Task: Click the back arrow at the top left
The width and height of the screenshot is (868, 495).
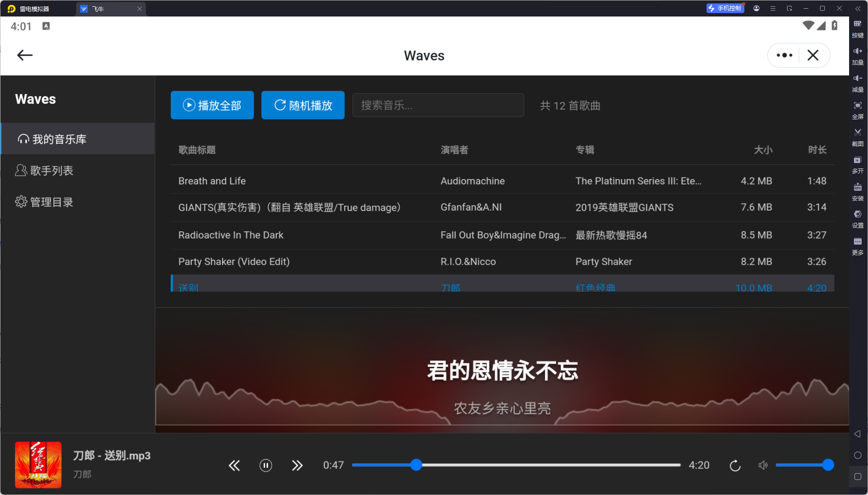Action: click(x=24, y=55)
